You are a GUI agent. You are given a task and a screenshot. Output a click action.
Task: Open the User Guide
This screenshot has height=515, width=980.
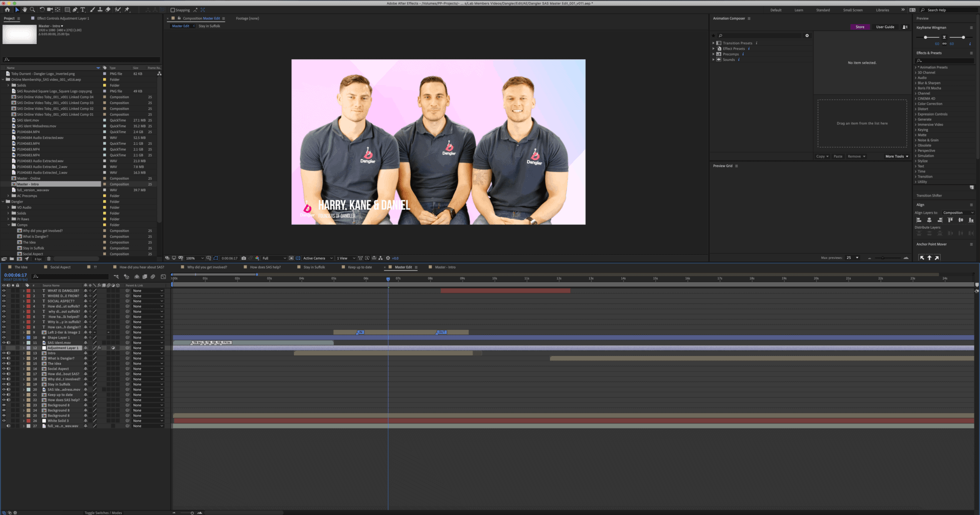pos(885,27)
